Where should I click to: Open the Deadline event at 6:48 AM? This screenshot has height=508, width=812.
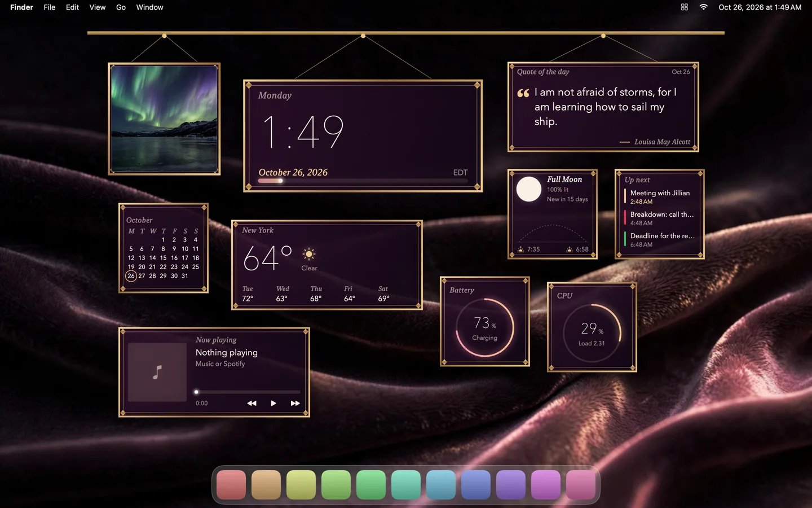coord(660,240)
